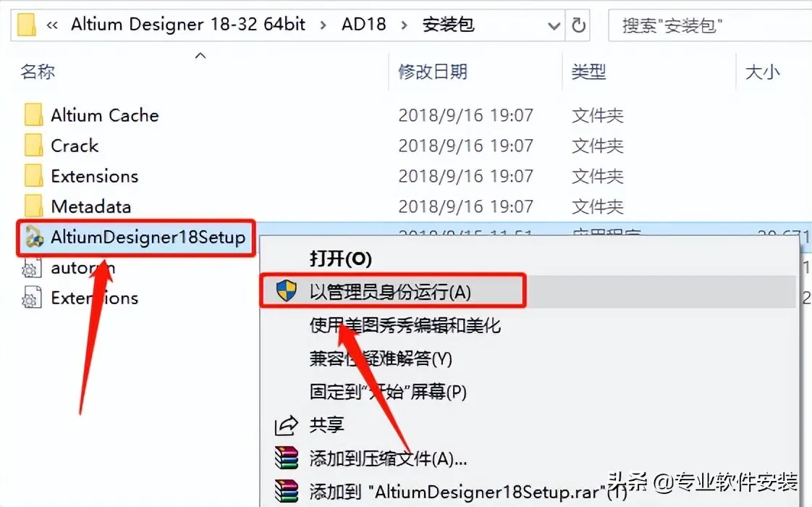Click the 搜索"安装包" search field
The width and height of the screenshot is (812, 507).
[709, 25]
